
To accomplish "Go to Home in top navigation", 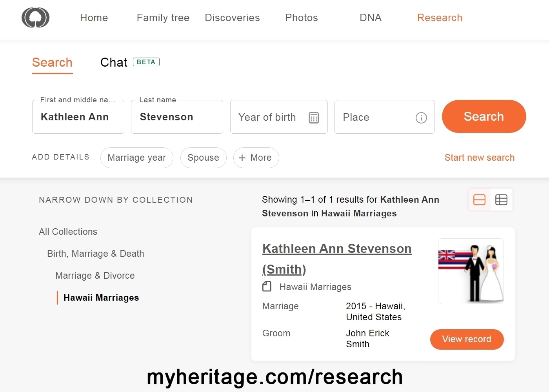I will point(94,18).
